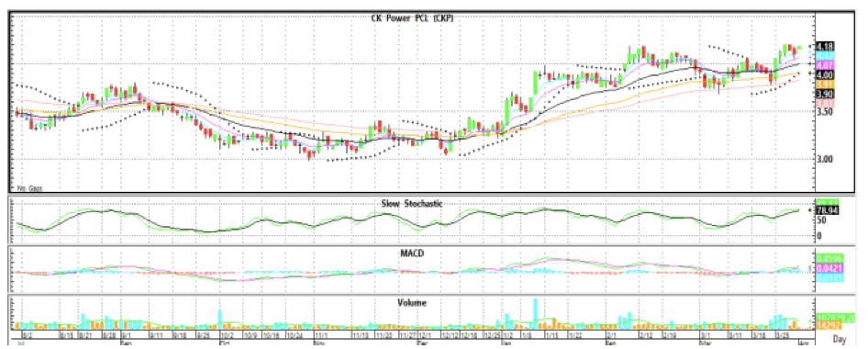
Task: Click the Jan month label on time axis
Action: pyautogui.click(x=506, y=343)
